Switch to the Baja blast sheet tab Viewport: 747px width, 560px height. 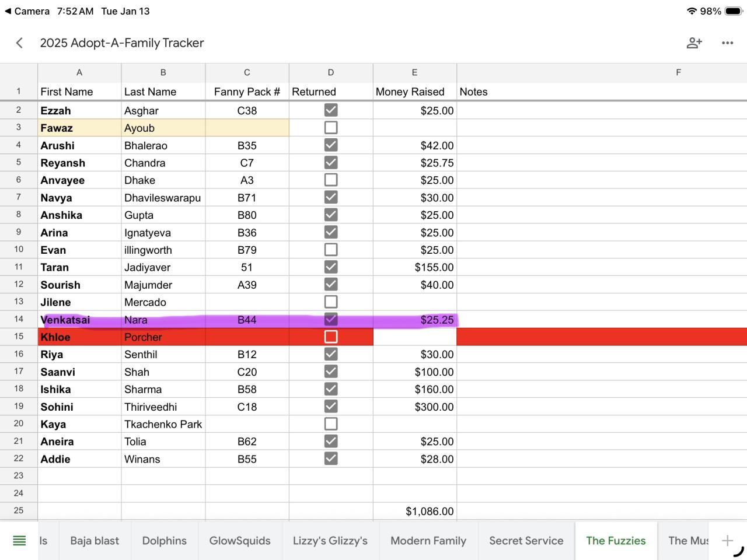tap(95, 541)
